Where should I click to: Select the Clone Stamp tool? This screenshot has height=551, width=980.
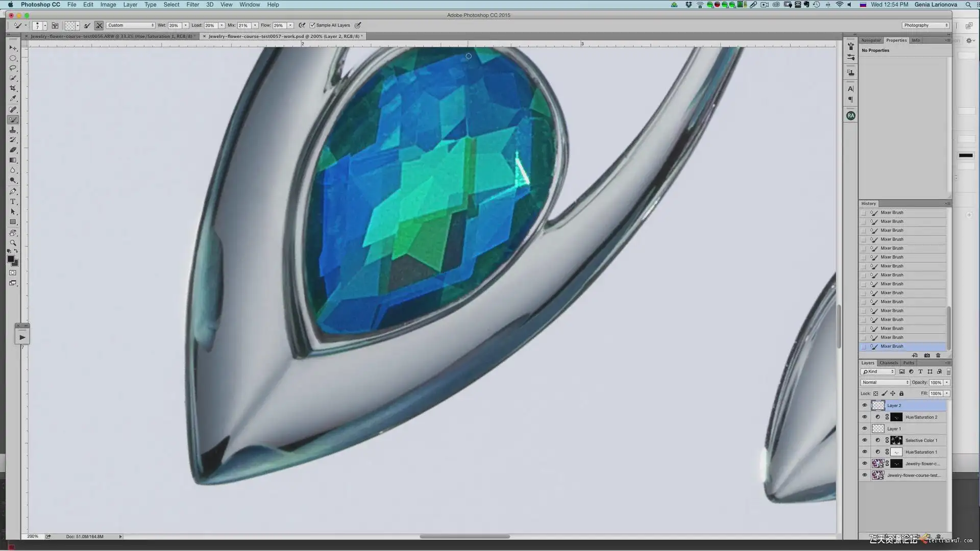[x=13, y=130]
